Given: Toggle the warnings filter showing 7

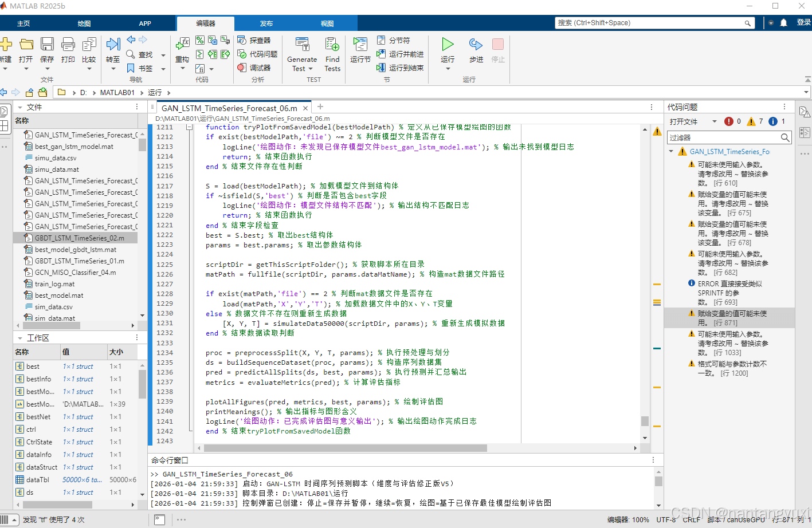Looking at the screenshot, I should (x=755, y=121).
